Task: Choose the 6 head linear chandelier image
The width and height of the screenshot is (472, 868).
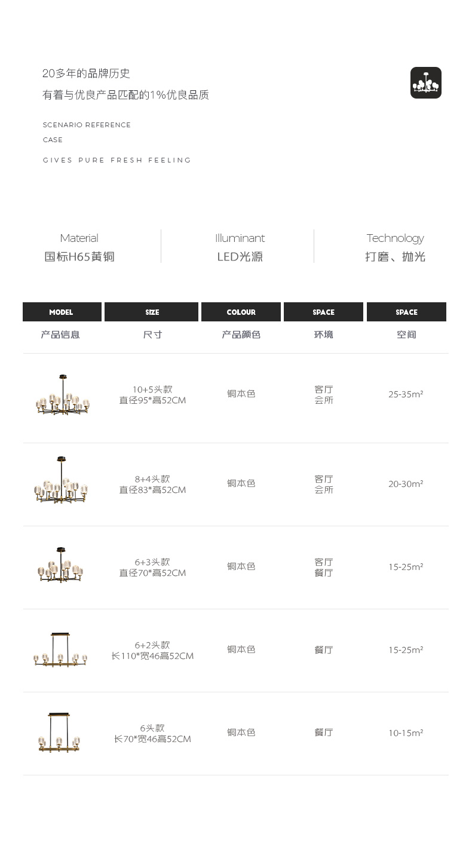Action: (59, 733)
